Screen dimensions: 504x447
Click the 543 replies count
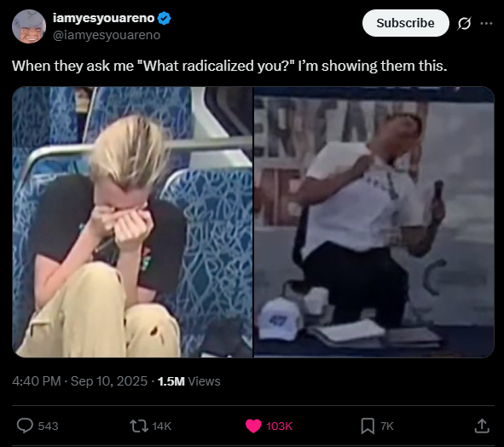[x=48, y=426]
